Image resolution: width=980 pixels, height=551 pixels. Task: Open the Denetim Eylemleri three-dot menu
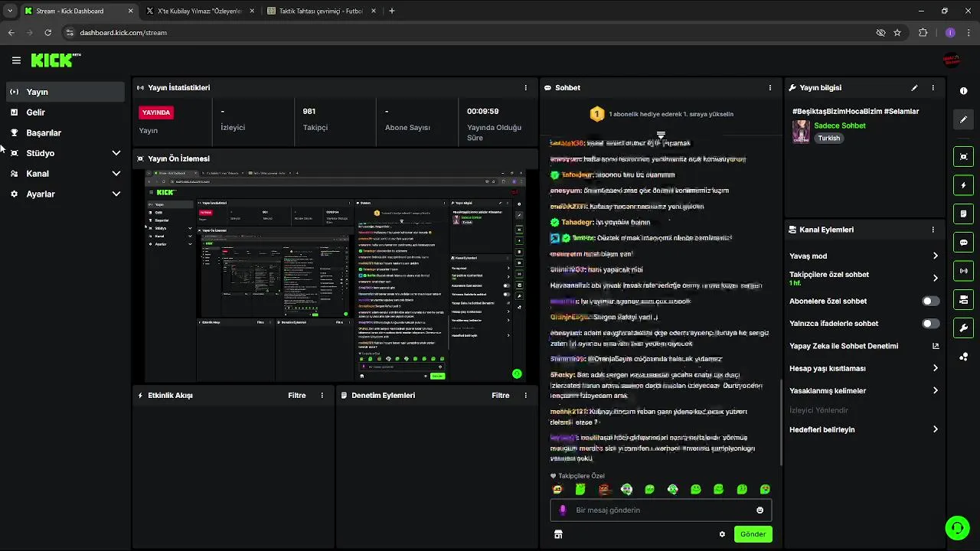[525, 396]
